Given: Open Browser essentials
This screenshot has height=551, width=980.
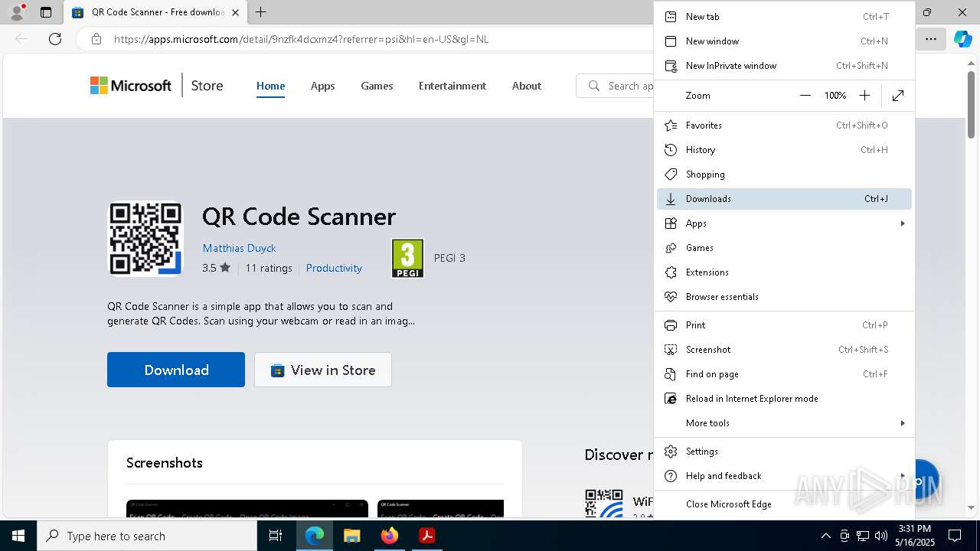Looking at the screenshot, I should (x=784, y=297).
